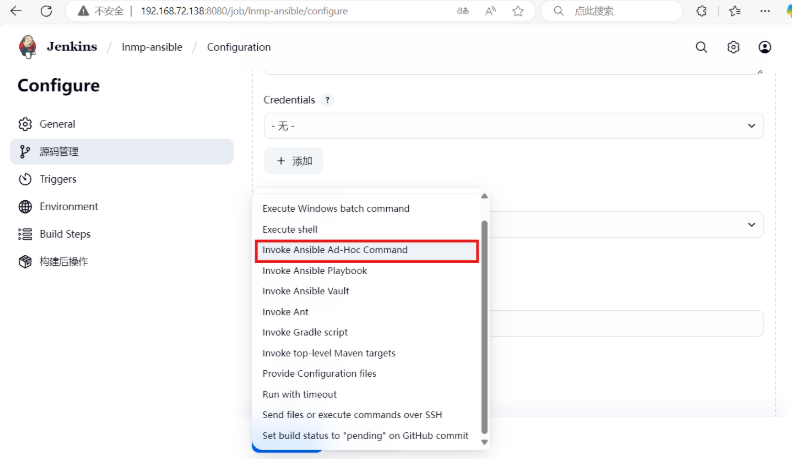792x459 pixels.
Task: Open the browser extensions puzzle icon
Action: point(702,11)
